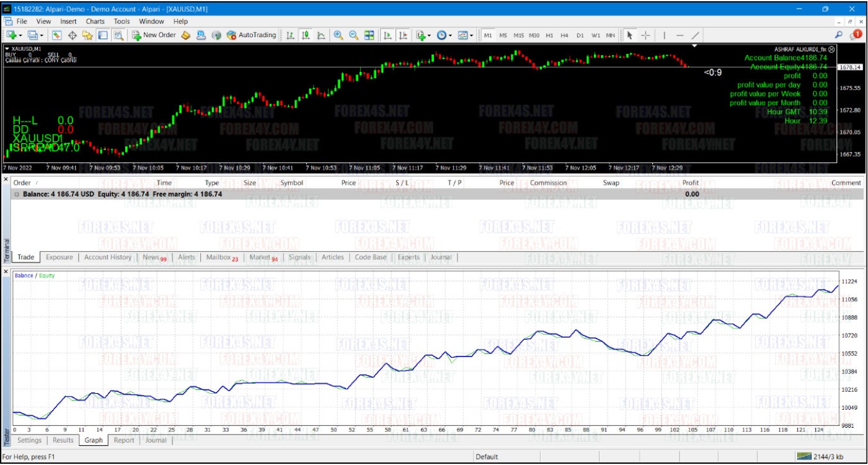Select the vertical line drawing tool

point(664,35)
